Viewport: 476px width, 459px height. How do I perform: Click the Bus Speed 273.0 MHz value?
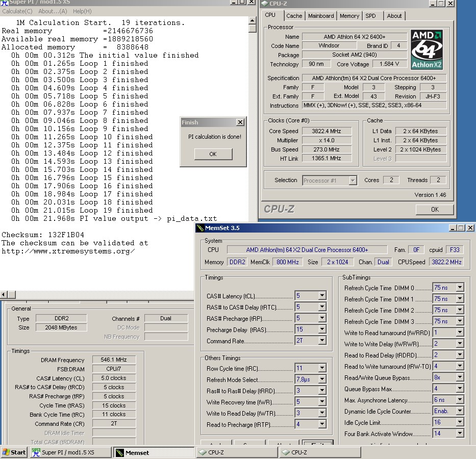point(327,149)
